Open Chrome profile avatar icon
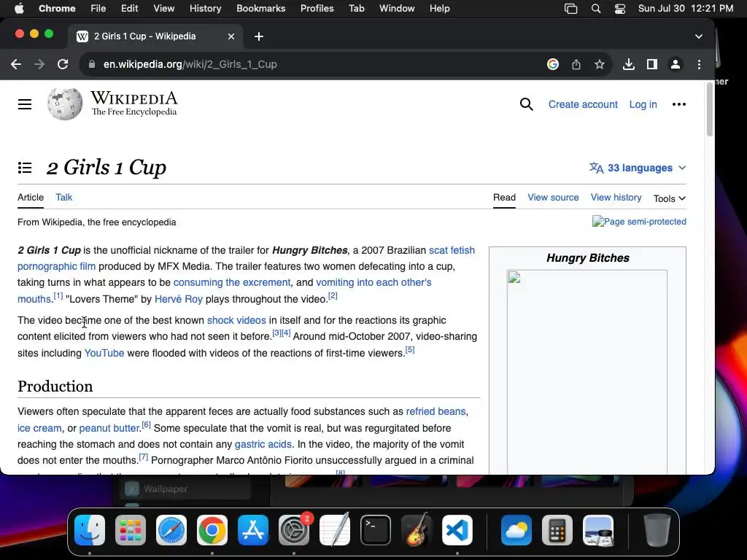The height and width of the screenshot is (560, 747). point(675,64)
